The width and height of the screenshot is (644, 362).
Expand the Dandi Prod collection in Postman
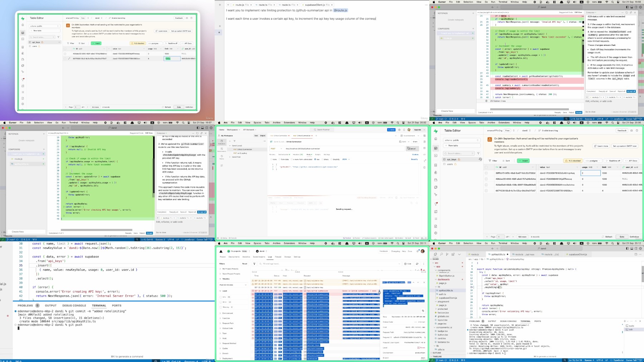click(x=230, y=157)
